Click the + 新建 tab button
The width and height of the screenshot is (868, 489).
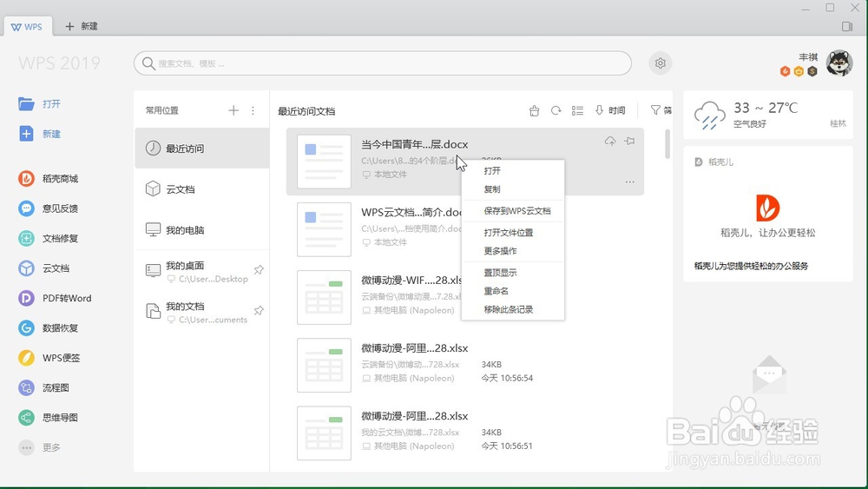point(82,26)
